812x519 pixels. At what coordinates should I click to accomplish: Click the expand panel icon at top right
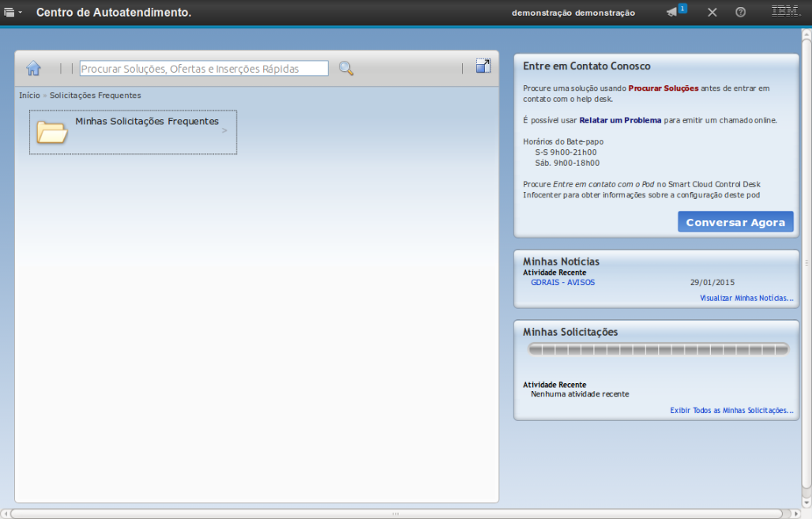click(x=483, y=66)
